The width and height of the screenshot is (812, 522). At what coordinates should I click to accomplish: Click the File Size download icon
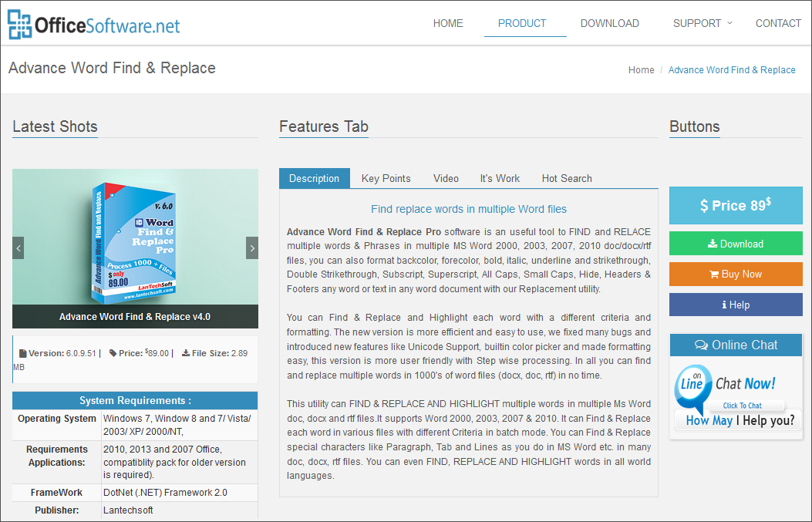coord(185,353)
